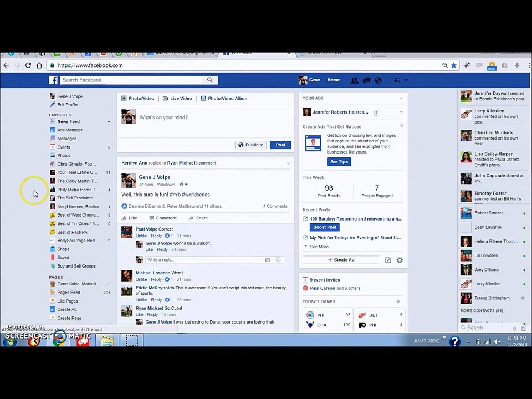Switch to the Inbox Gmail browser tab
Viewport: 532px width, 399px height.
tap(182, 53)
